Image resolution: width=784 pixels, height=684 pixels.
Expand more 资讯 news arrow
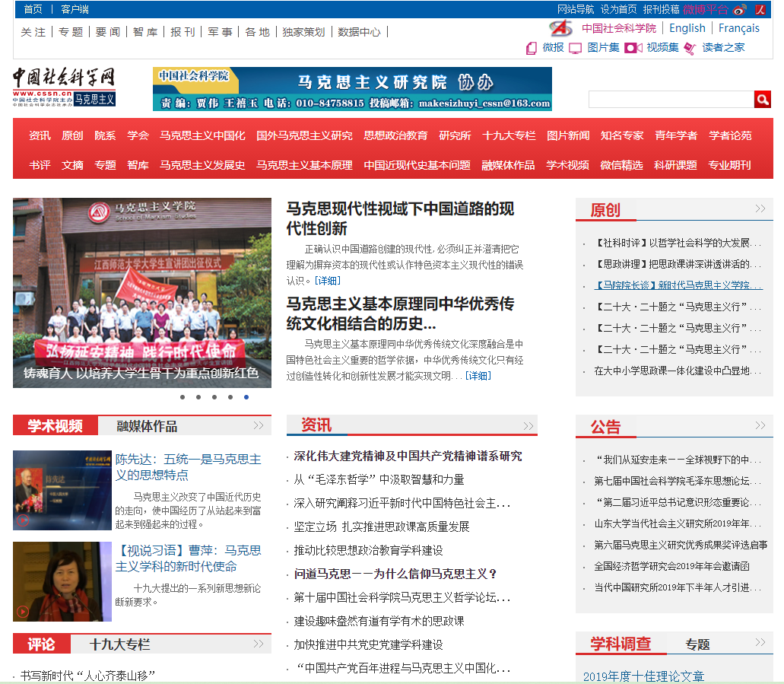click(528, 426)
